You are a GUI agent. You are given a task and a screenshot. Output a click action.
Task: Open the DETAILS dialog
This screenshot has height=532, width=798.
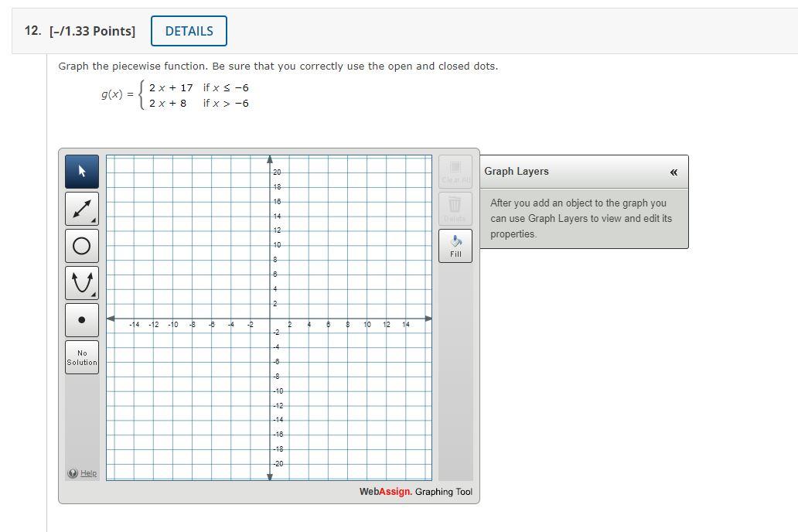click(x=189, y=31)
